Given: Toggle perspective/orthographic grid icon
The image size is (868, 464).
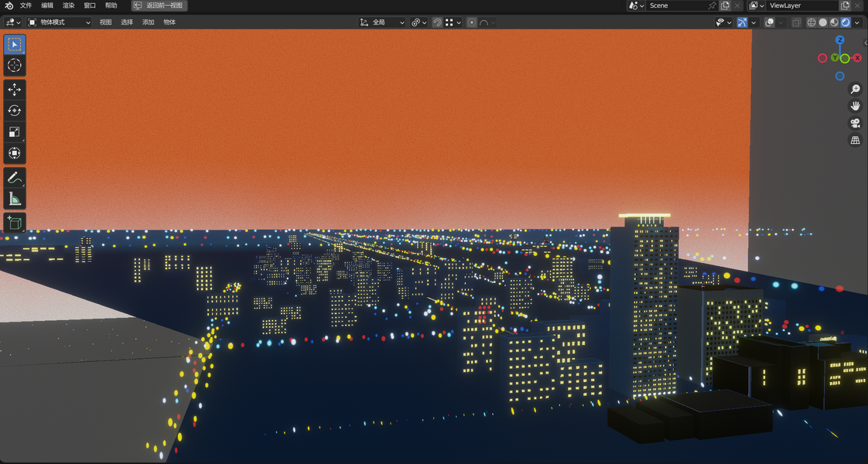Looking at the screenshot, I should click(856, 140).
